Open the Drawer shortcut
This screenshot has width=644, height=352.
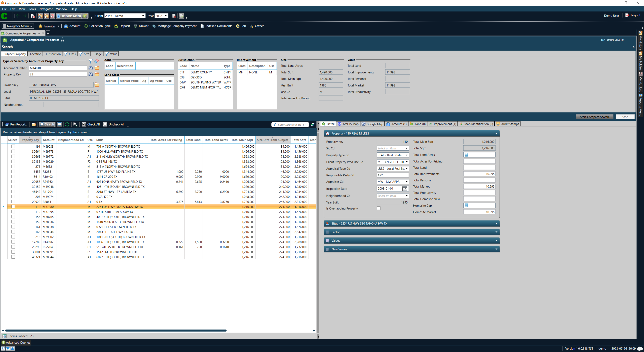point(141,26)
